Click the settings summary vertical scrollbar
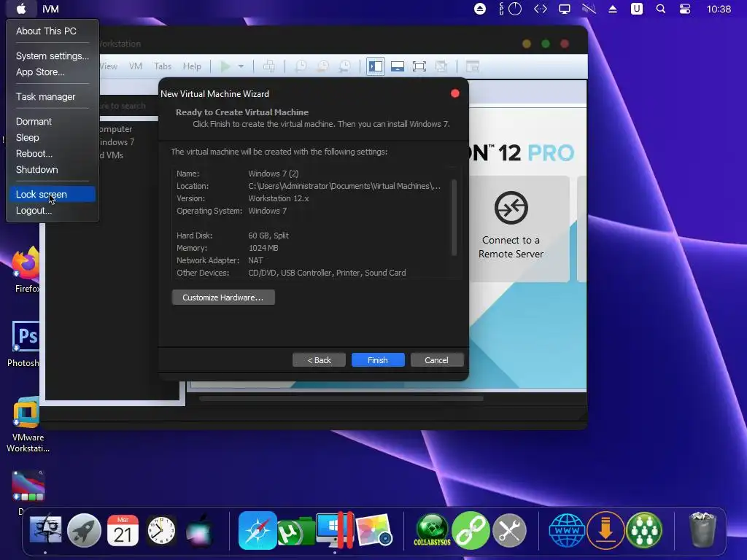Screen dimensions: 747x560 [454, 217]
